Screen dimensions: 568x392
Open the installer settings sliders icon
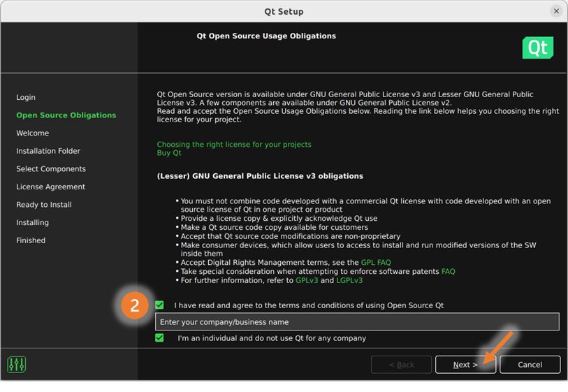pos(16,365)
